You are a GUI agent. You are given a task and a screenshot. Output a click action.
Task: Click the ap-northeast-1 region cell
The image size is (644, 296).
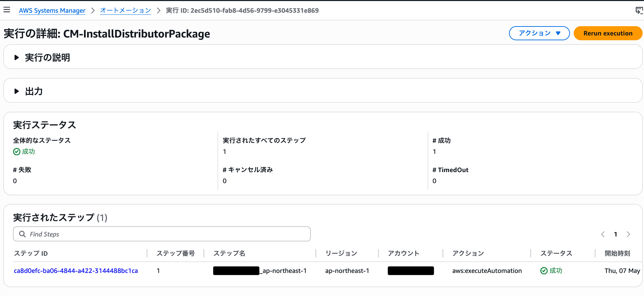coord(347,271)
